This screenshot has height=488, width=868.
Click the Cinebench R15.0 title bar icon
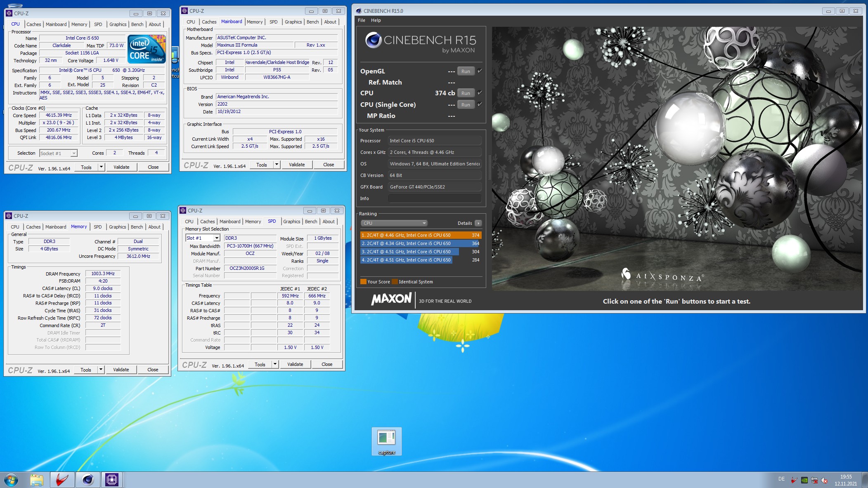tap(358, 11)
